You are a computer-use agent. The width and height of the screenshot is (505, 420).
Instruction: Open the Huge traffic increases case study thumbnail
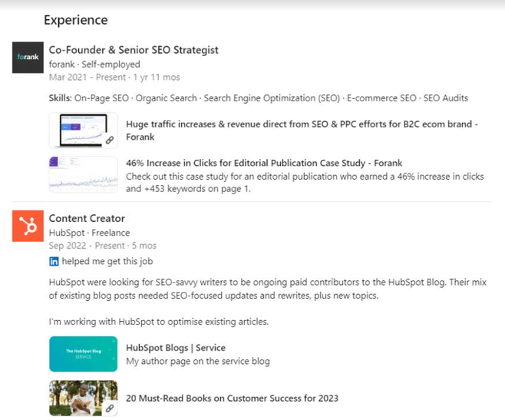pyautogui.click(x=83, y=131)
